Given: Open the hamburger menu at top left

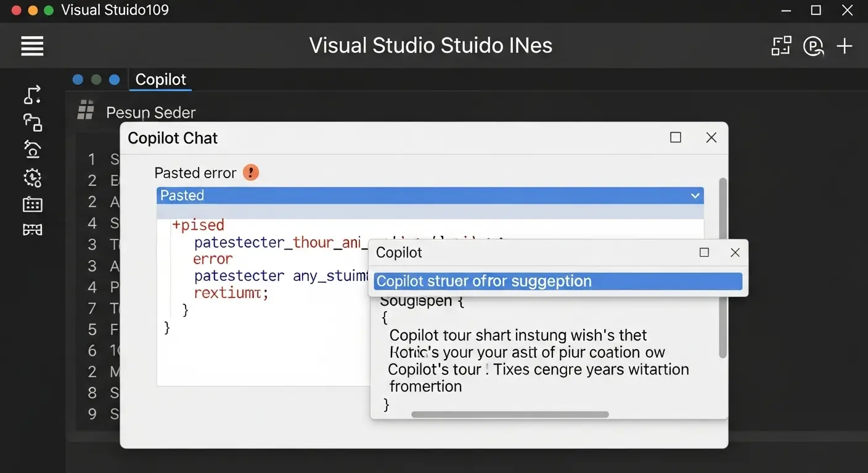Looking at the screenshot, I should coord(31,46).
